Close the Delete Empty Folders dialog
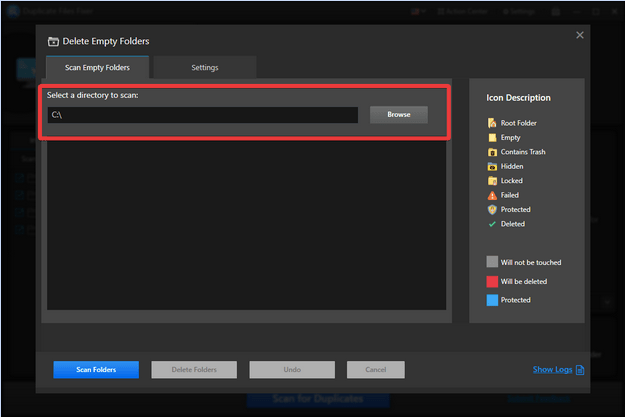 pos(580,35)
